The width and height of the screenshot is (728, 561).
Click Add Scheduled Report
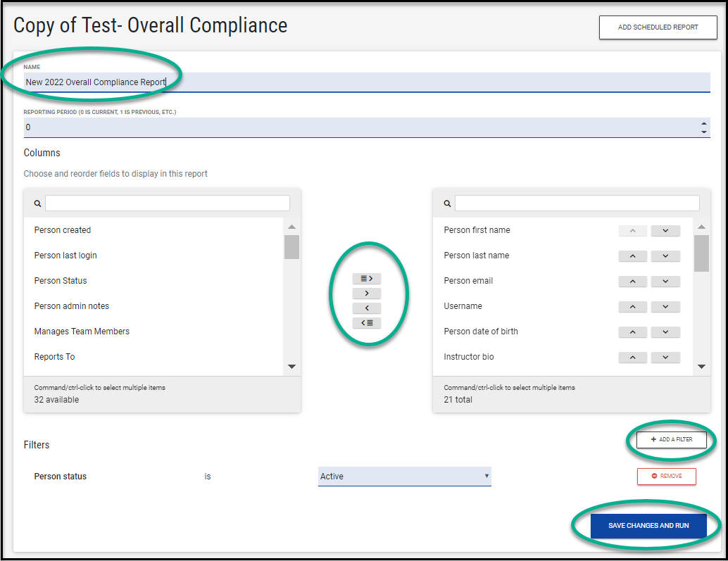click(x=658, y=27)
